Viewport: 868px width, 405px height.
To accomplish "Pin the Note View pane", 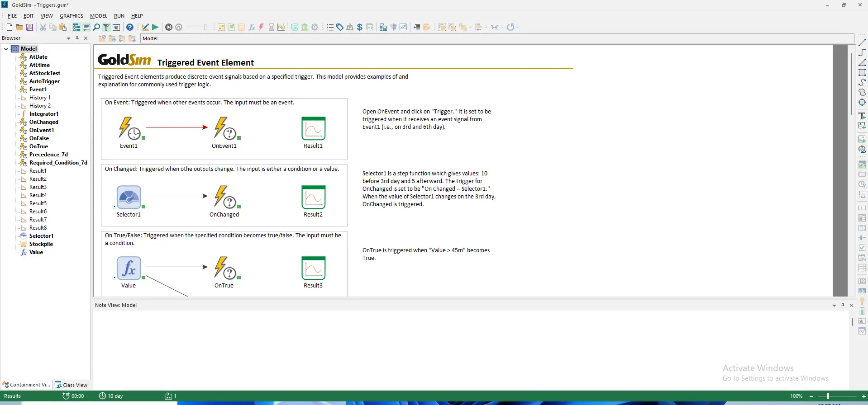I will click(843, 306).
